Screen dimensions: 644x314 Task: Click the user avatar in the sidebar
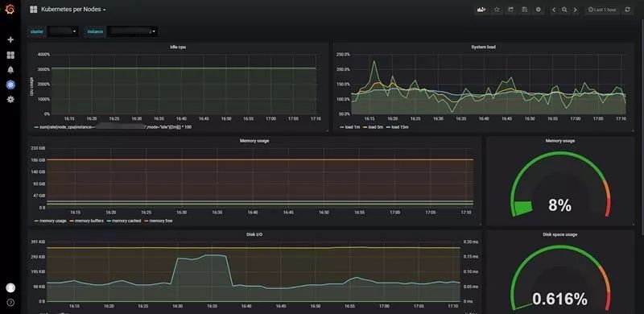(x=10, y=287)
